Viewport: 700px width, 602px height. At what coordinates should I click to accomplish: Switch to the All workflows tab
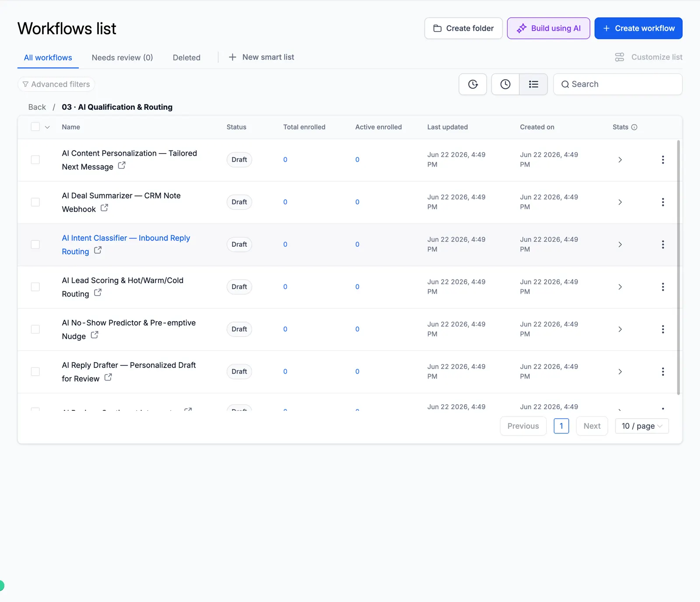coord(48,58)
